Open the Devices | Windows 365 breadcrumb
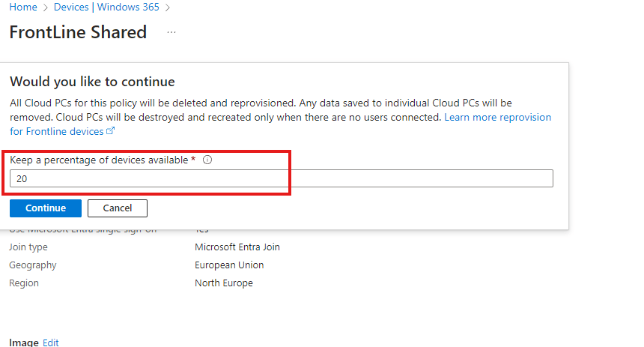 coord(107,7)
